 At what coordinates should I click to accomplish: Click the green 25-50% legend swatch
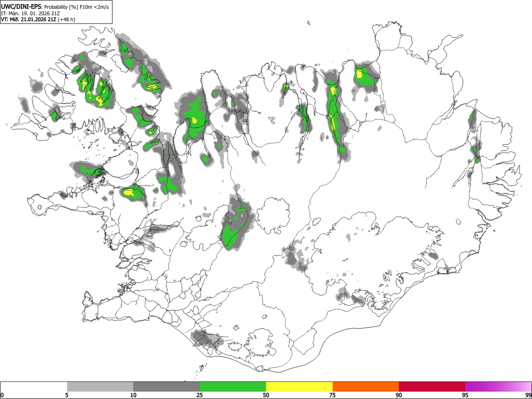point(233,387)
